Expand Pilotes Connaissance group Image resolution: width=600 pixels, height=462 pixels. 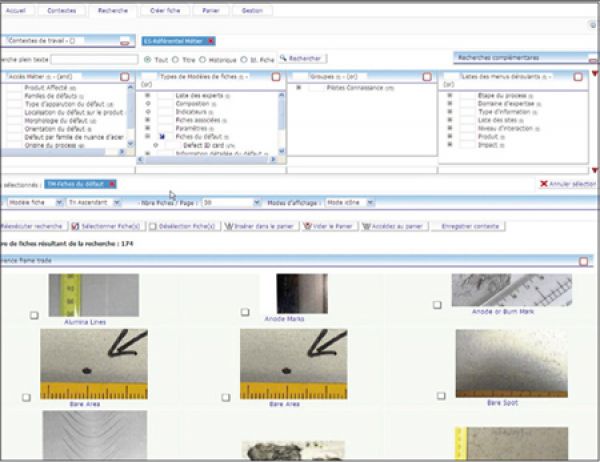pyautogui.click(x=298, y=88)
